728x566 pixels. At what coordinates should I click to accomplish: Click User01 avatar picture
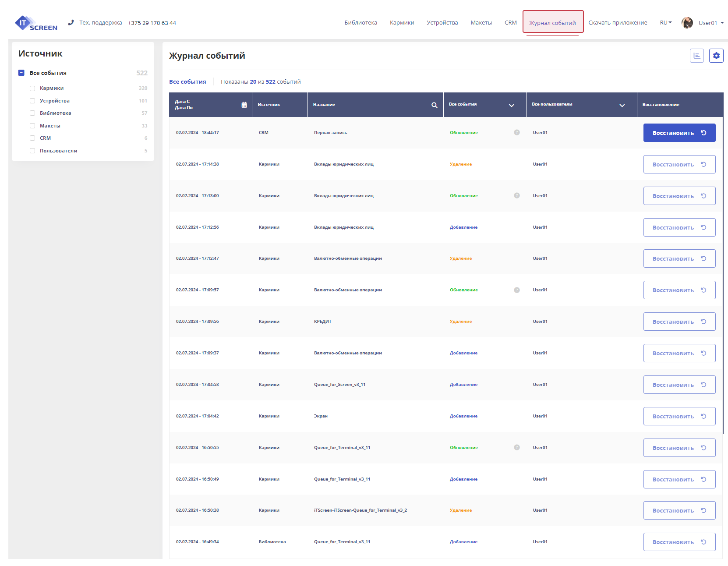coord(687,23)
